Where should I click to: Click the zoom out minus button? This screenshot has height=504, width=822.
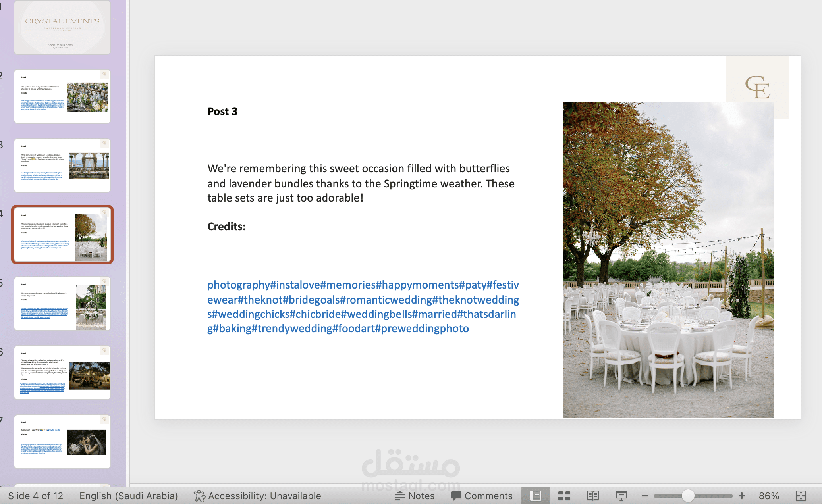645,496
